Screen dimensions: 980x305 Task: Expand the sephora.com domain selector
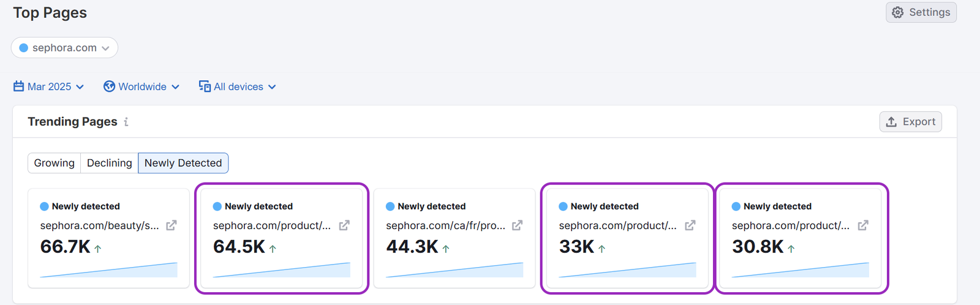(64, 48)
